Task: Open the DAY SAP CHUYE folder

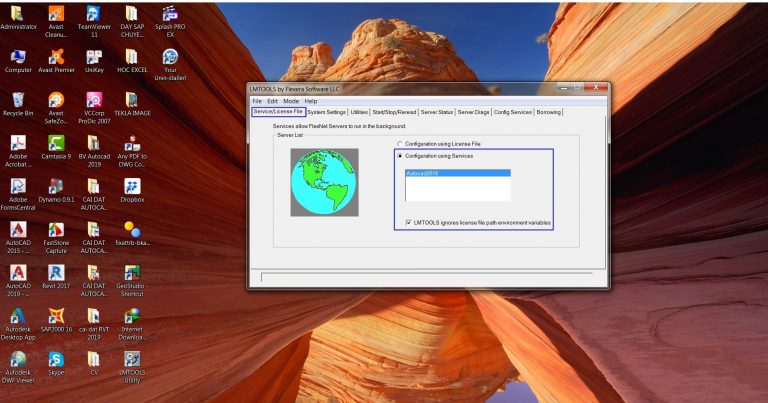Action: click(x=132, y=21)
